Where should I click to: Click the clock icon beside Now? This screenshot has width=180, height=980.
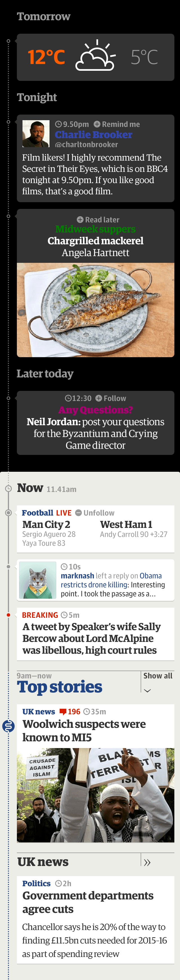click(8, 488)
